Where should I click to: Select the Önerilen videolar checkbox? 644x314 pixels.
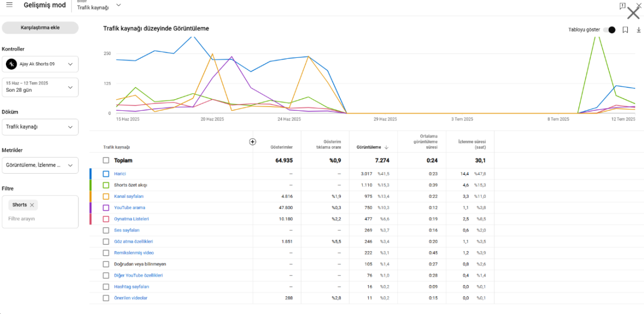pos(106,298)
